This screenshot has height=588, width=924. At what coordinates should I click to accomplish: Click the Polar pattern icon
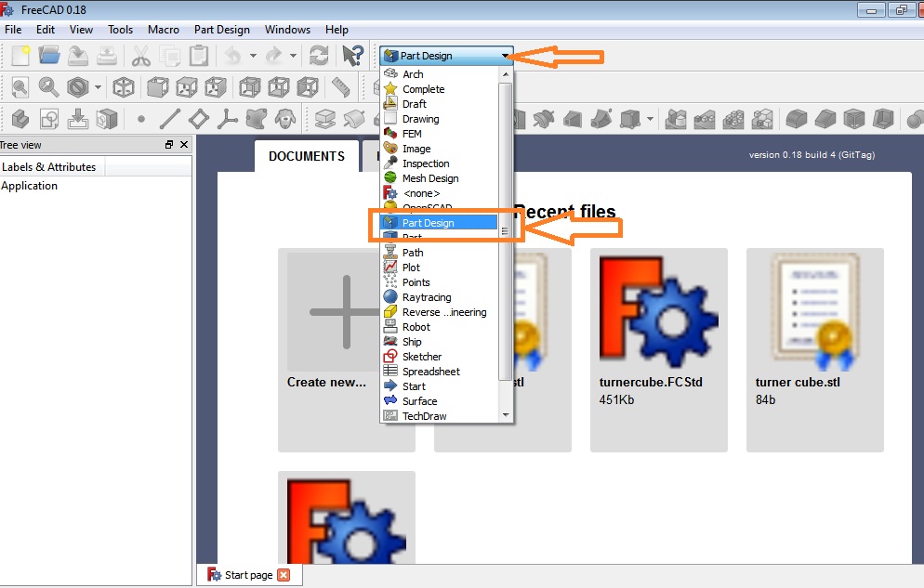click(733, 119)
